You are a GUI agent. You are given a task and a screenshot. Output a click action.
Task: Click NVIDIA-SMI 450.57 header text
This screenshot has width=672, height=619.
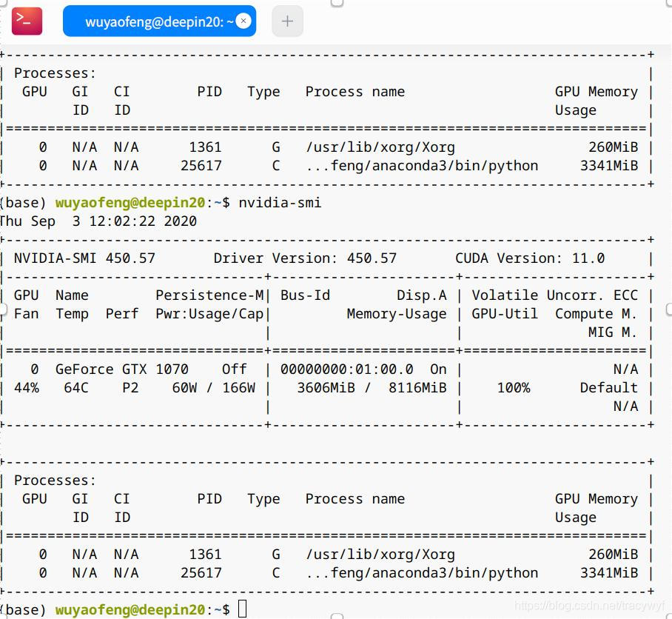pos(84,258)
